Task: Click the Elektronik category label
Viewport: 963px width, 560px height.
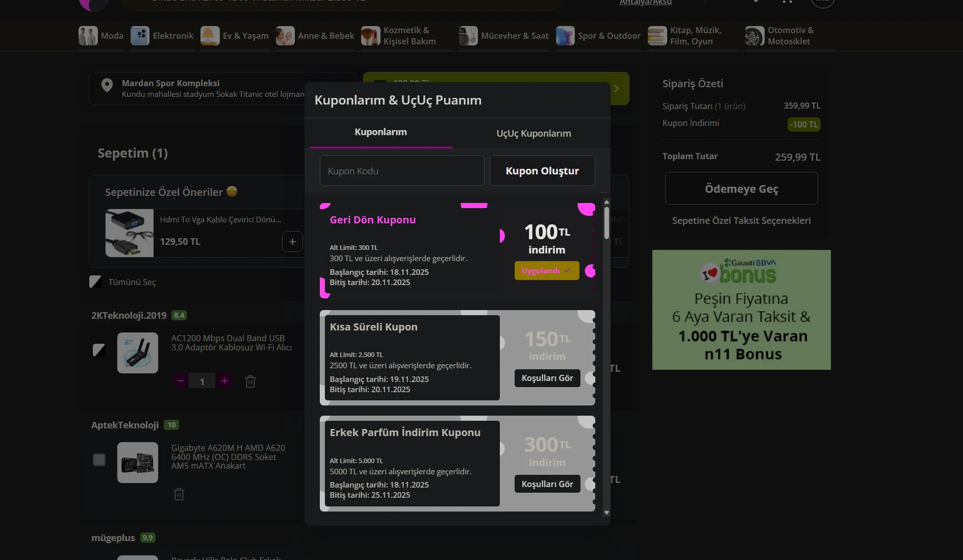Action: [x=173, y=36]
